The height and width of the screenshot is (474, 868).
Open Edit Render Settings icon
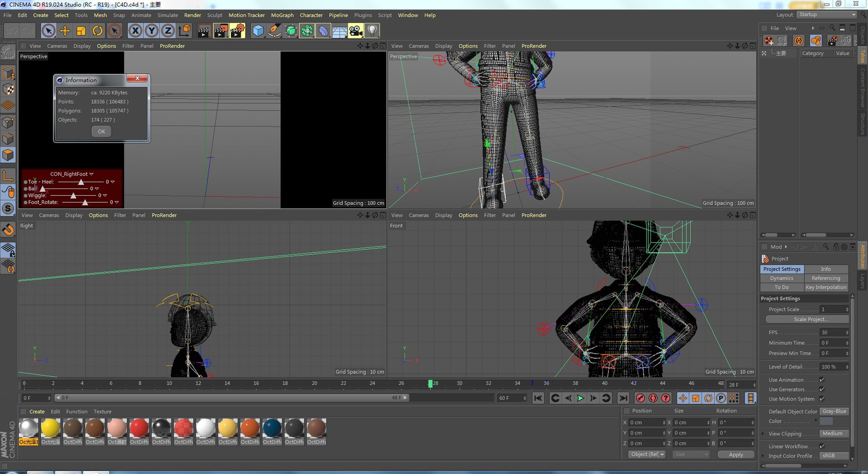(237, 31)
